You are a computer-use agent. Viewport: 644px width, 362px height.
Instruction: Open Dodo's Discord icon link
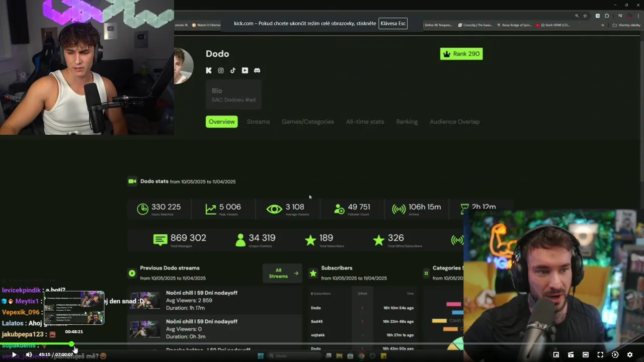pyautogui.click(x=257, y=70)
